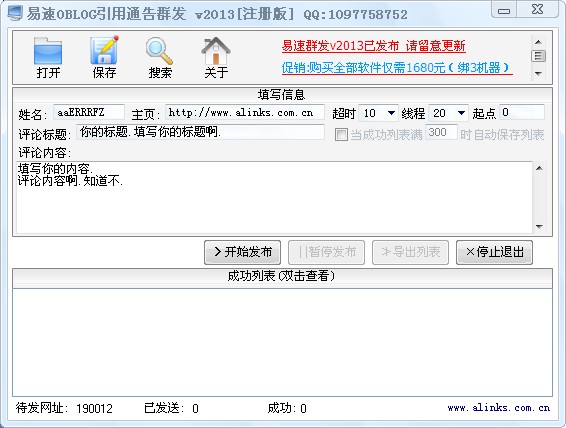Image resolution: width=566 pixels, height=428 pixels.
Task: Click the 关于 house icon
Action: pyautogui.click(x=215, y=51)
